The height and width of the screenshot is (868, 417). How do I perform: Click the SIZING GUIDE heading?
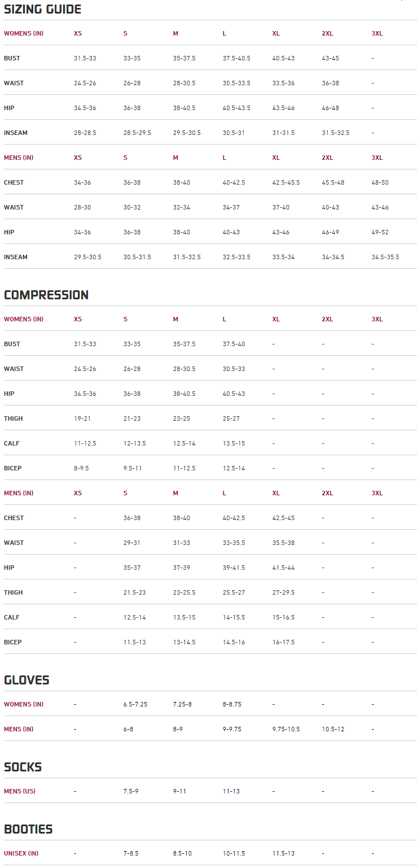(42, 10)
